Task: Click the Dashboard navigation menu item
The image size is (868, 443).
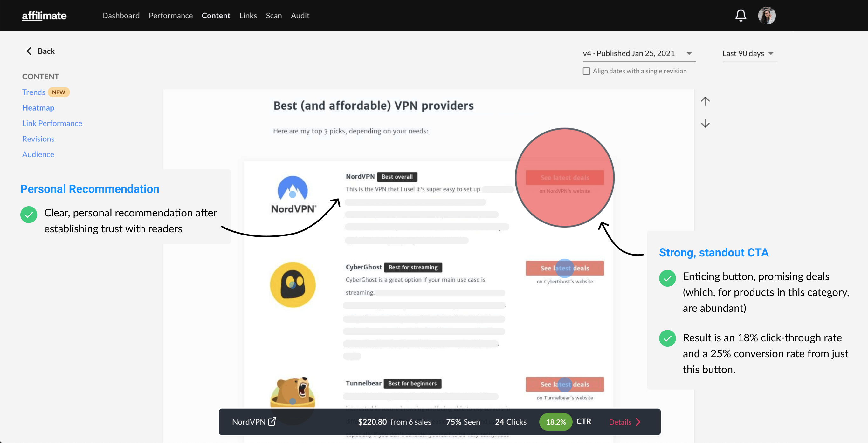Action: pos(121,15)
